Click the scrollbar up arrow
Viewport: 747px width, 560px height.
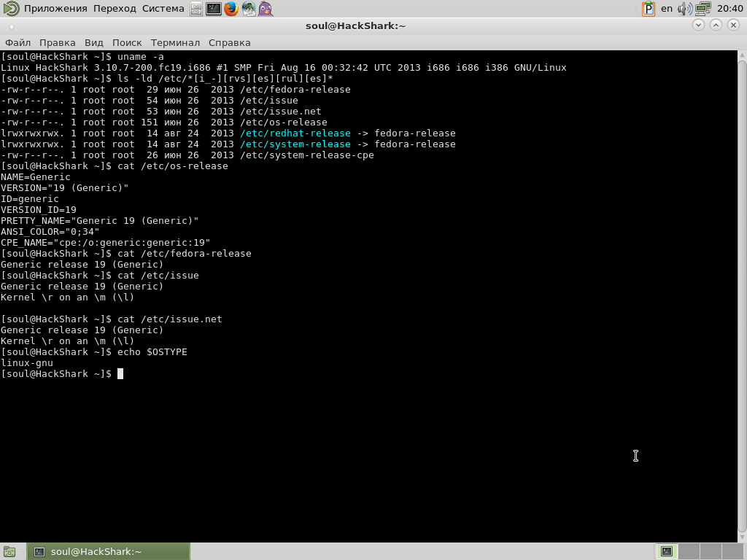742,54
